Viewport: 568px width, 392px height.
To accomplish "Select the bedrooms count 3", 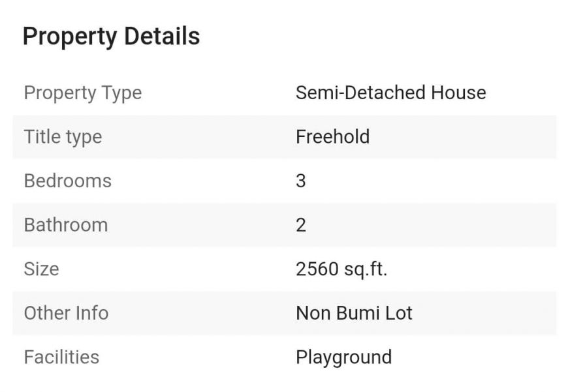I will [x=301, y=181].
